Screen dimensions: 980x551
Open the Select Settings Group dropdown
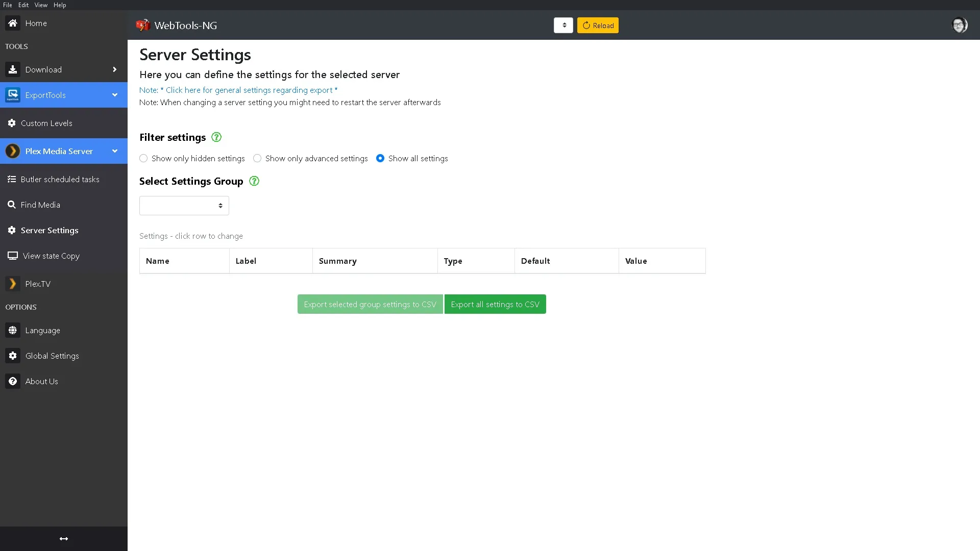(x=184, y=205)
